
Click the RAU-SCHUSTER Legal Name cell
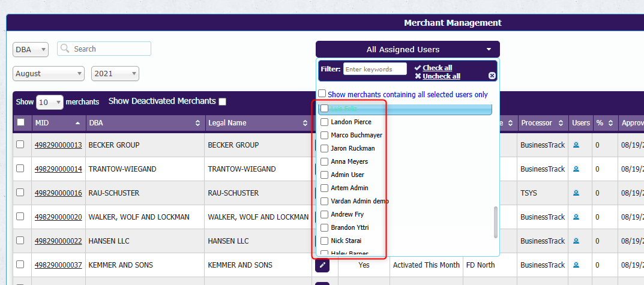click(258, 193)
